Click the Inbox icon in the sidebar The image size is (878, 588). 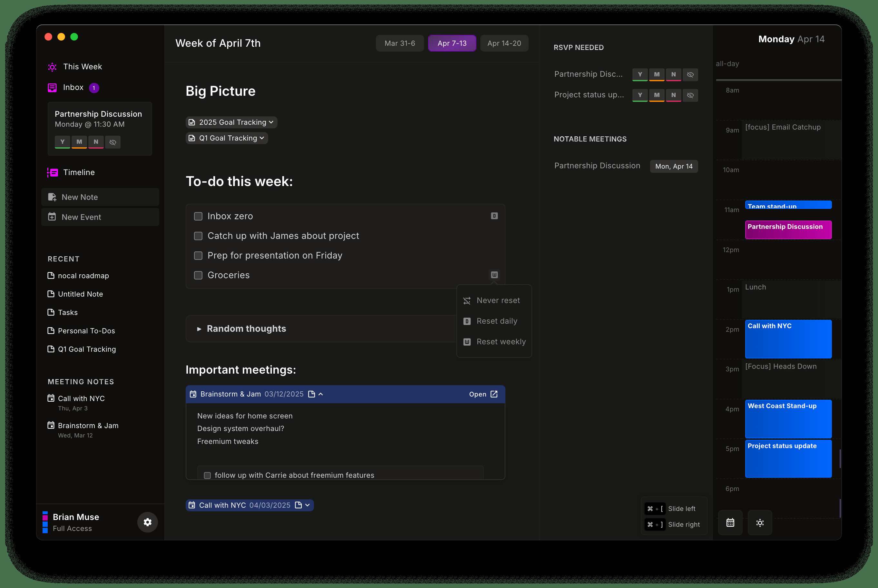52,87
